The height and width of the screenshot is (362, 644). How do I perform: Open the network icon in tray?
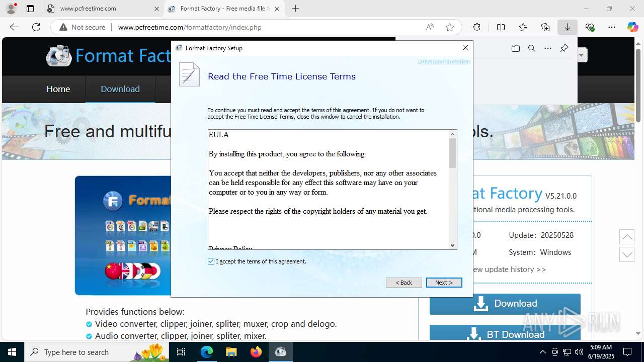click(x=567, y=352)
